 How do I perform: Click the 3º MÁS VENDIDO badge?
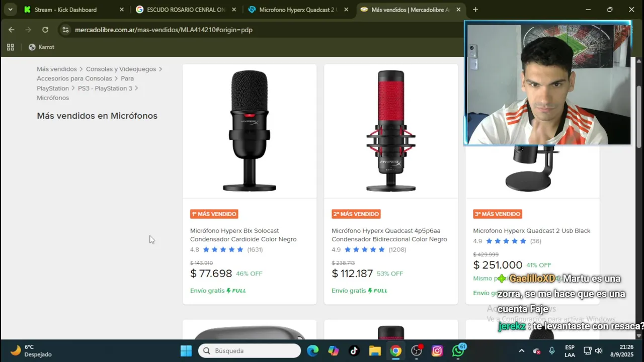coord(498,214)
